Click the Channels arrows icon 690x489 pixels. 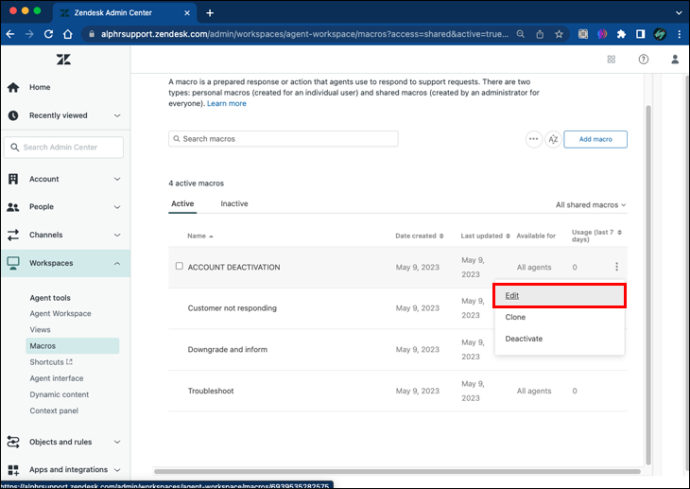(x=13, y=235)
